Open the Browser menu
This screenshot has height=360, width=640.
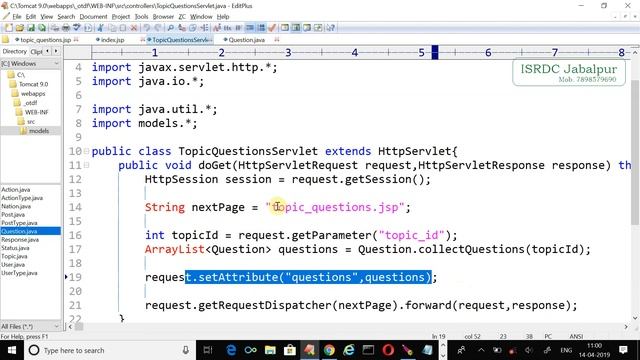(x=163, y=17)
